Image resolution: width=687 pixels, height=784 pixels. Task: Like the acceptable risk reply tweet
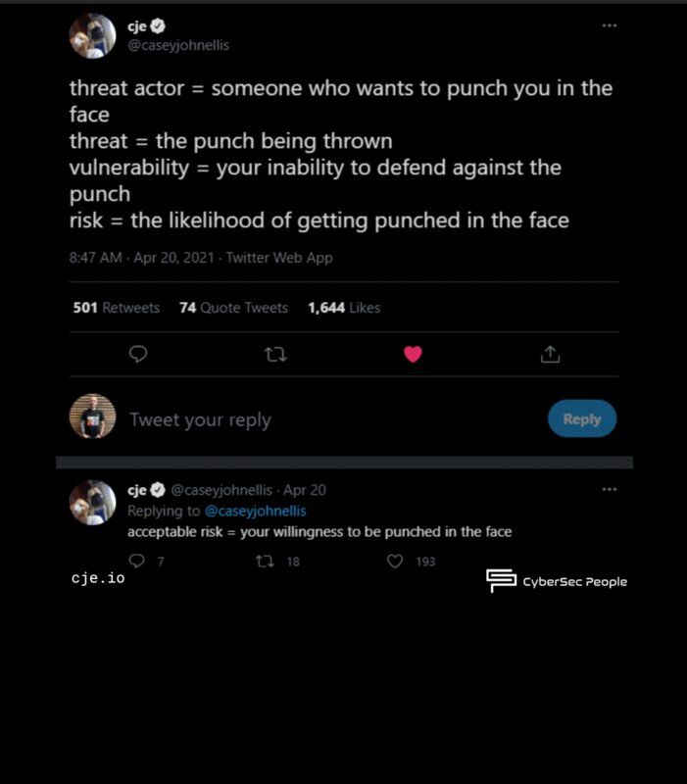click(395, 562)
